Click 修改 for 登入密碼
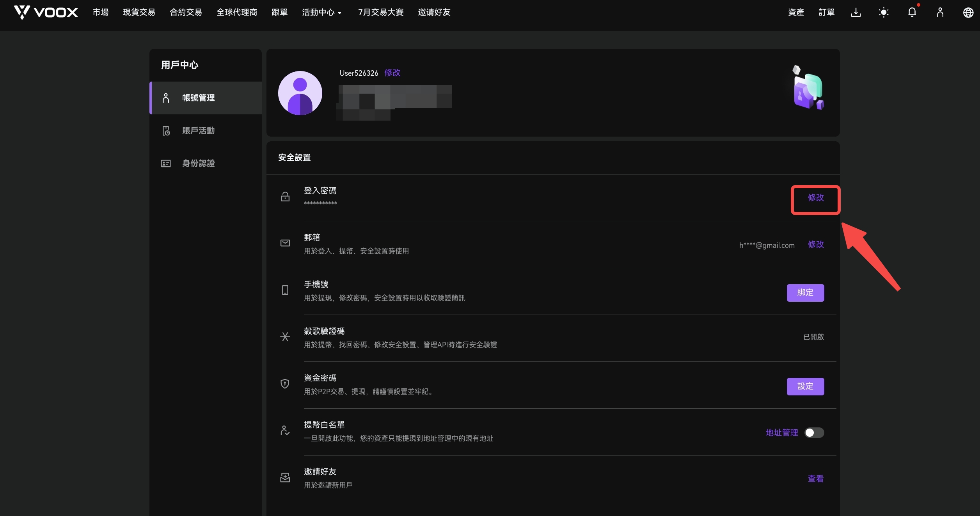 click(816, 198)
